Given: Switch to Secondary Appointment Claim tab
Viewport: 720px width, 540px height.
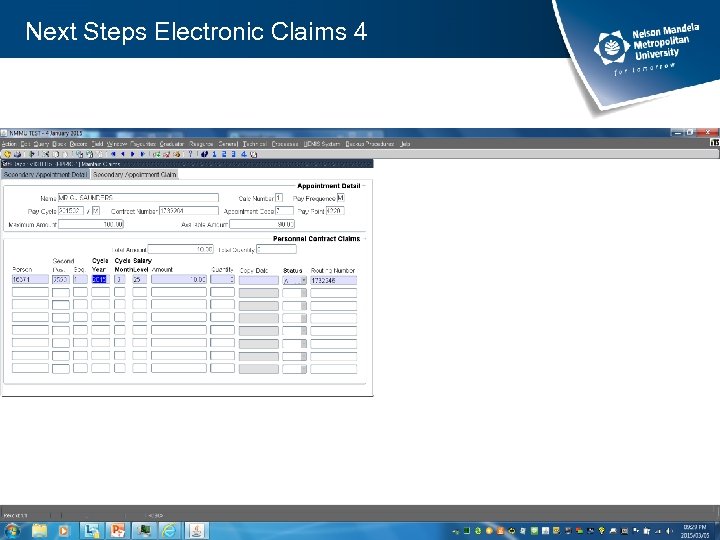Looking at the screenshot, I should 135,174.
